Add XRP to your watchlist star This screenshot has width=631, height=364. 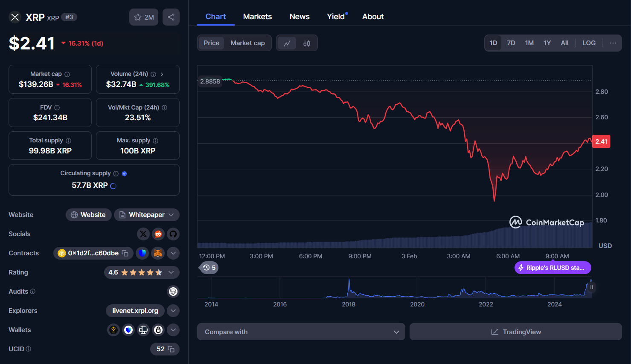(x=138, y=17)
